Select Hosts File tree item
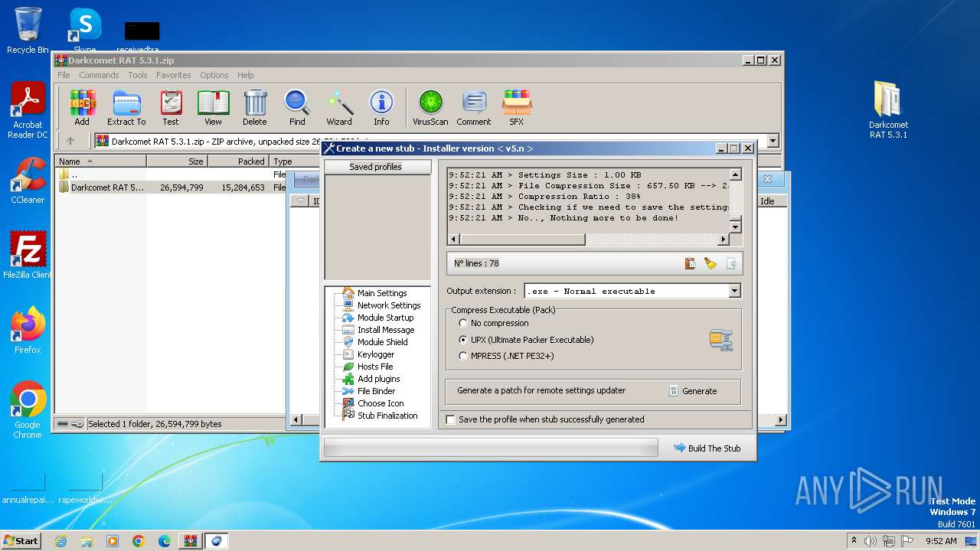 [375, 367]
